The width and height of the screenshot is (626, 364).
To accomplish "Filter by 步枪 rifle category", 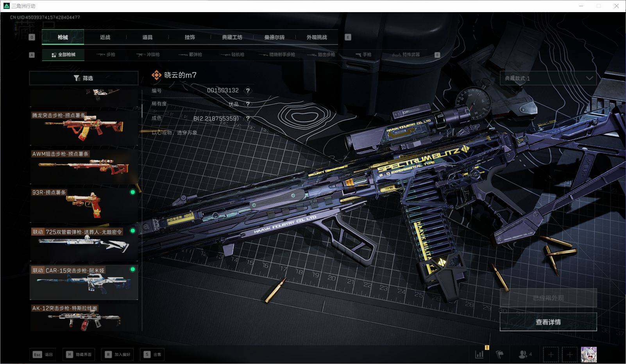I will [106, 55].
